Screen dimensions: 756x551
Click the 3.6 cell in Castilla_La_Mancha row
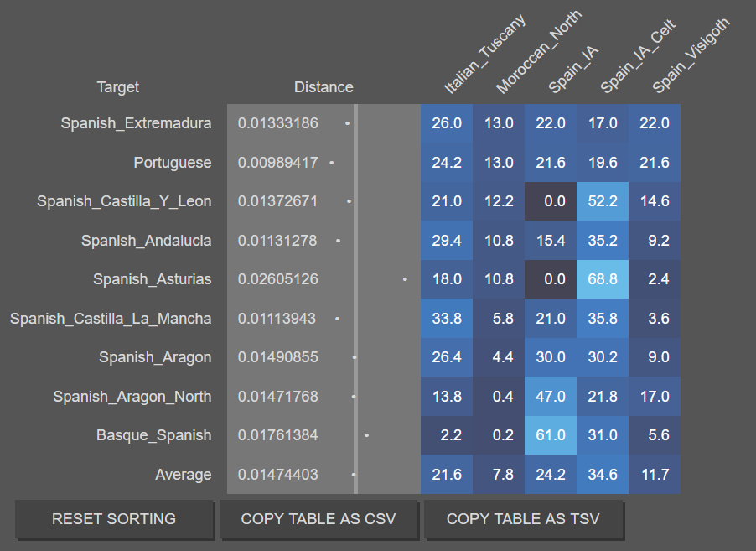click(x=655, y=319)
